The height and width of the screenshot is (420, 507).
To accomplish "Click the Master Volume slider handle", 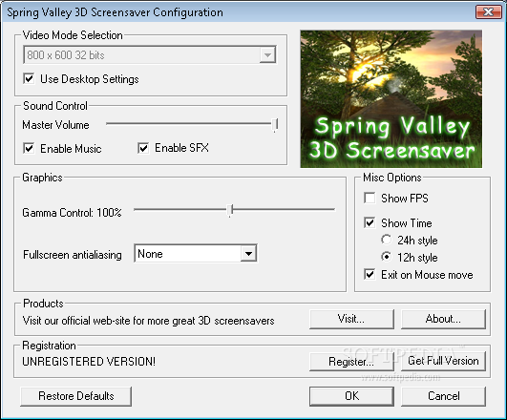I will 275,125.
